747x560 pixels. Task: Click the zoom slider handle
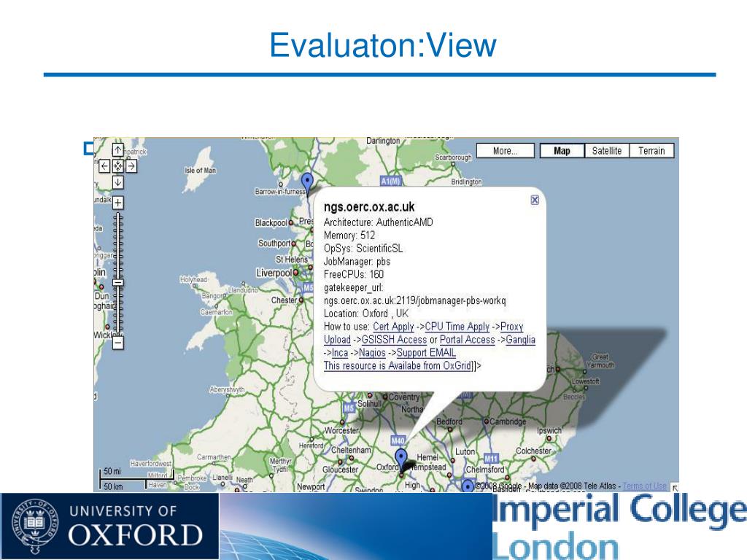click(x=118, y=282)
